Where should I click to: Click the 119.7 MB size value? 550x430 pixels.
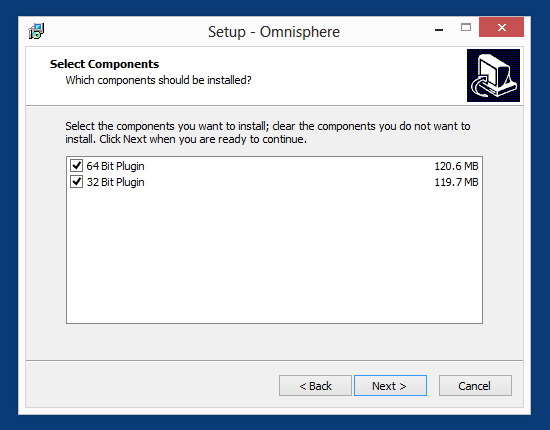(456, 182)
